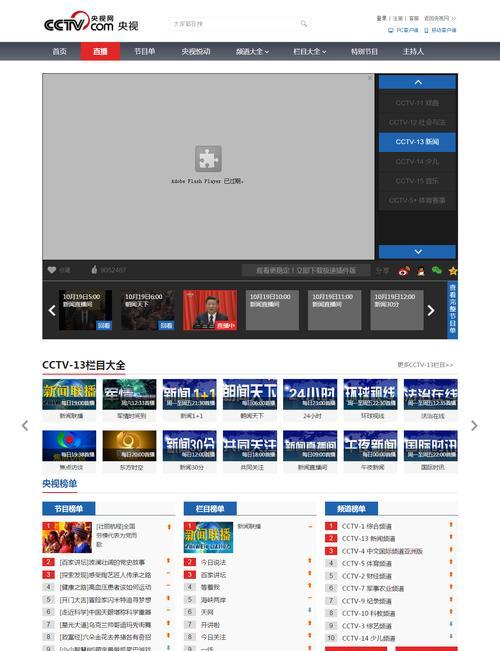
Task: Share via the Qzone star icon
Action: (453, 271)
